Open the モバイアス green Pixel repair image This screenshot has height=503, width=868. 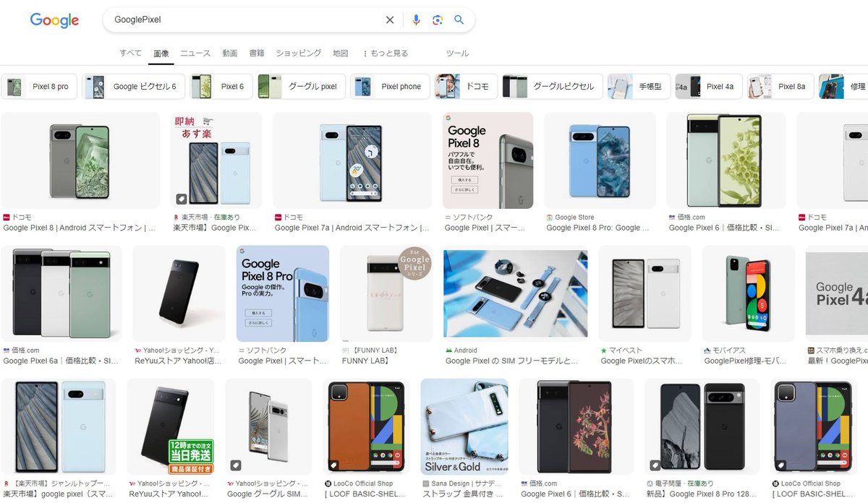tap(749, 293)
